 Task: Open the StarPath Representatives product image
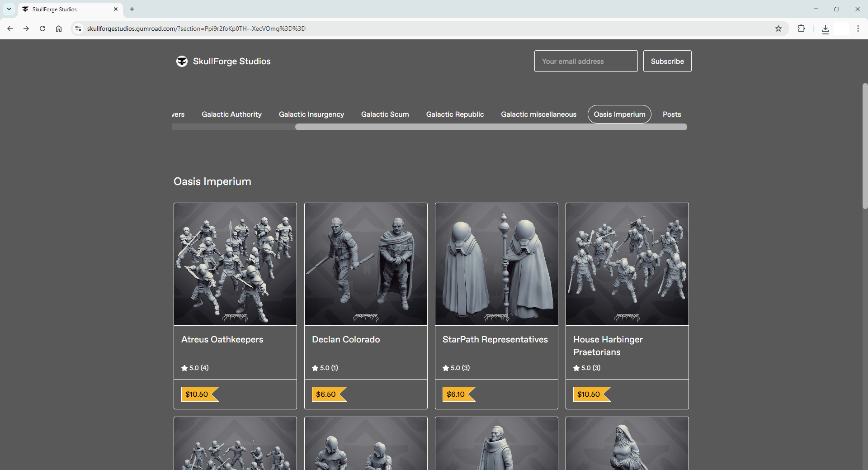[496, 264]
